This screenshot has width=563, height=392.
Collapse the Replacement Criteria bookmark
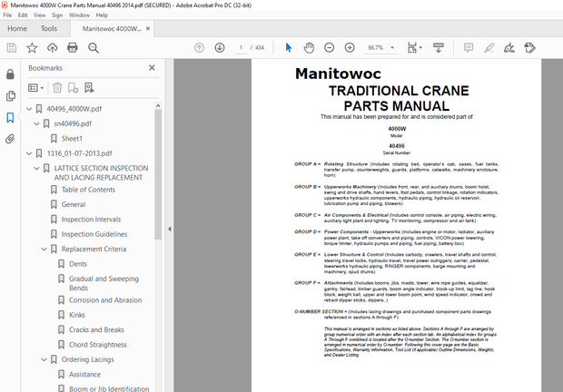coord(44,249)
